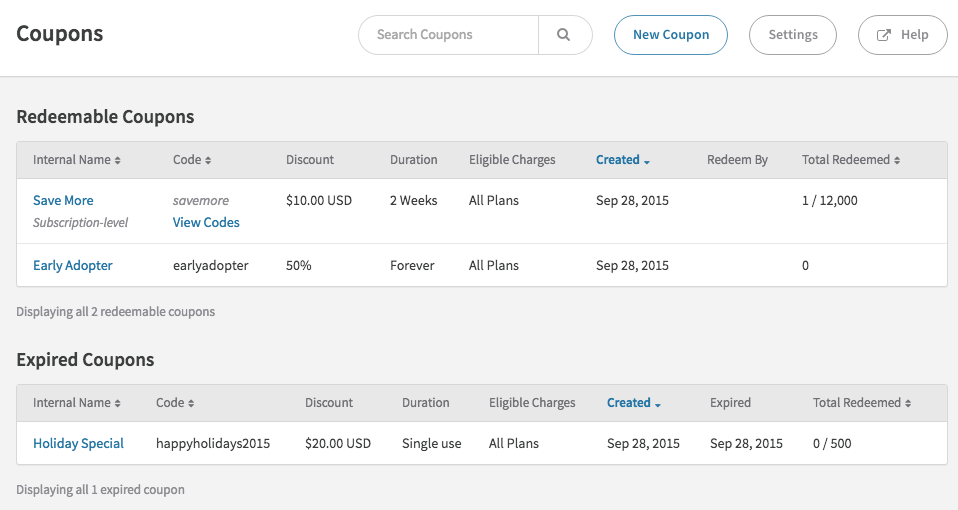Create a New Coupon
This screenshot has width=958, height=510.
(670, 35)
